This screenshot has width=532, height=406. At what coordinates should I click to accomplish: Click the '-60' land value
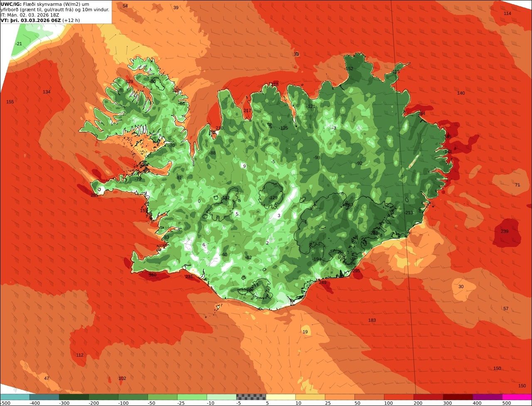pos(224,254)
